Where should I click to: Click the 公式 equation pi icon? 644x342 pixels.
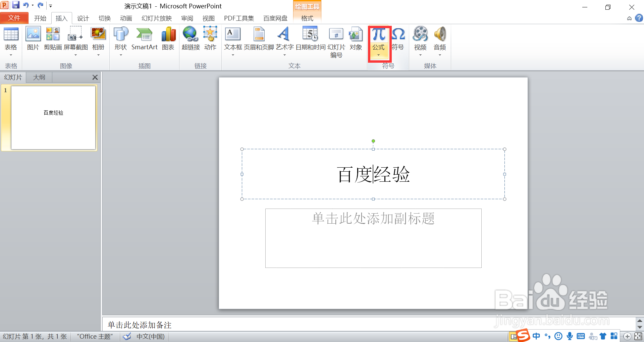coord(379,34)
